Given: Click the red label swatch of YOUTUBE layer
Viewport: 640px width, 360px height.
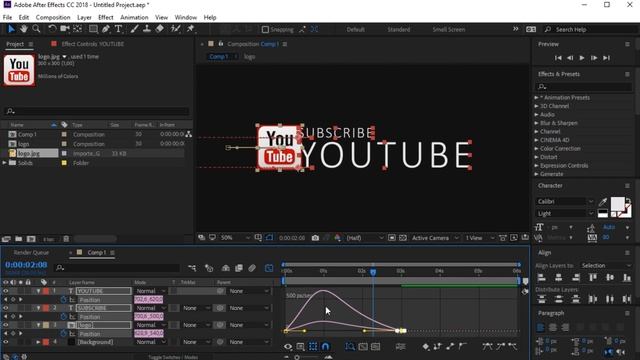Looking at the screenshot, I should (x=46, y=291).
